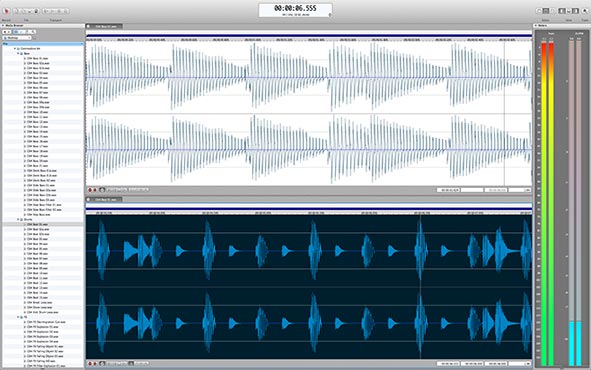
Task: Click the left Peak level meter bar
Action: [544, 203]
